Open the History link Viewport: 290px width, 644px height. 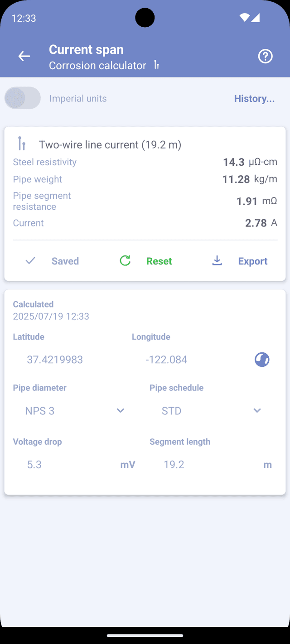254,99
